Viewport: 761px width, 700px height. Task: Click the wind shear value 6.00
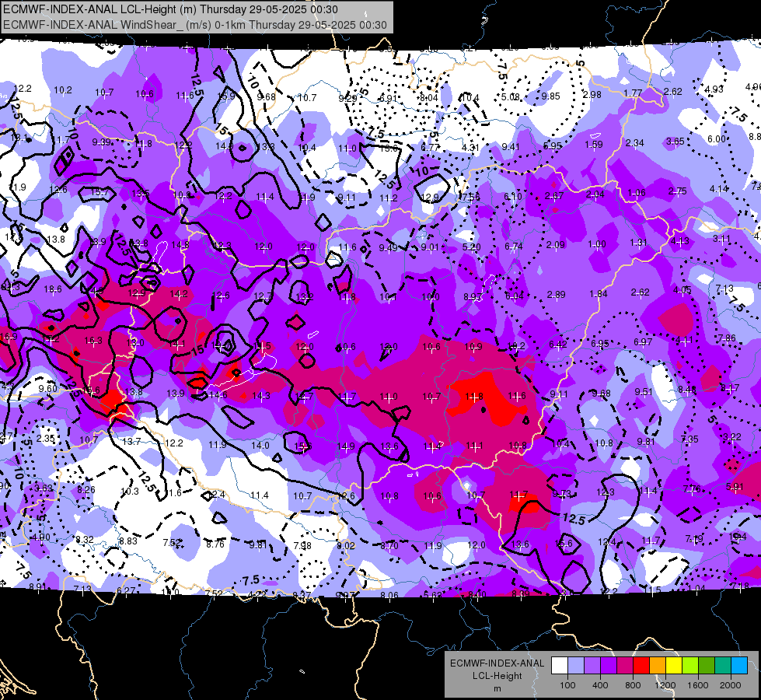pos(717,138)
